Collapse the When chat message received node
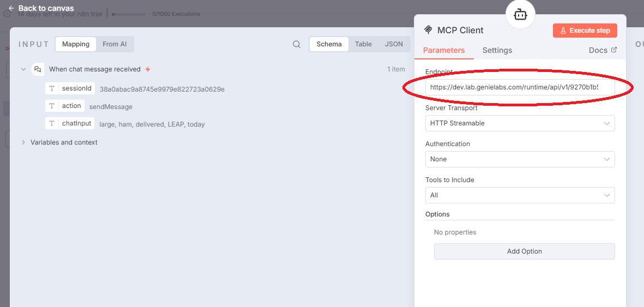Image resolution: width=644 pixels, height=307 pixels. coord(23,69)
